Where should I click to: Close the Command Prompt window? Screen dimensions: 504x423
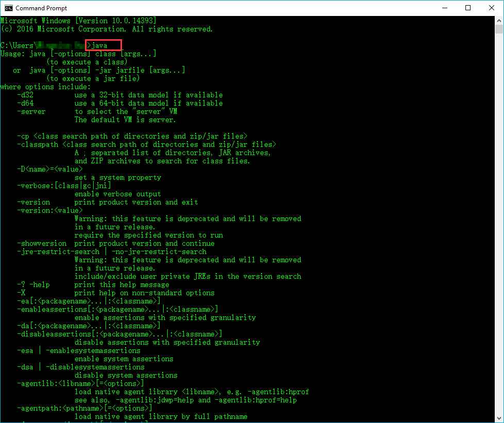click(x=492, y=8)
